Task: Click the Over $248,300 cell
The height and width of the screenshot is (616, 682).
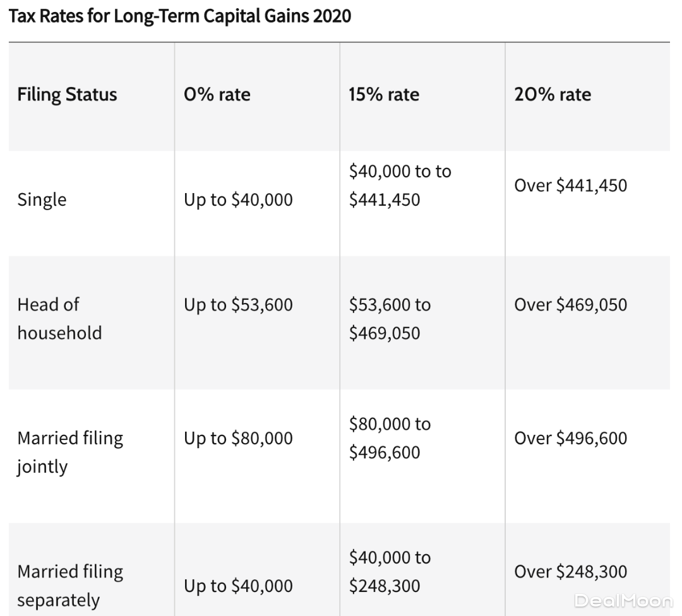Action: click(570, 572)
